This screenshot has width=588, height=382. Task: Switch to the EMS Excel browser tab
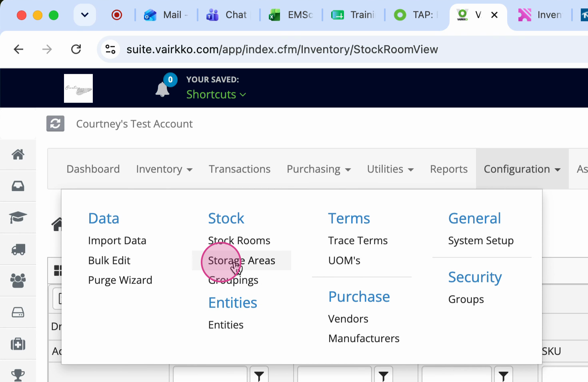click(x=291, y=15)
